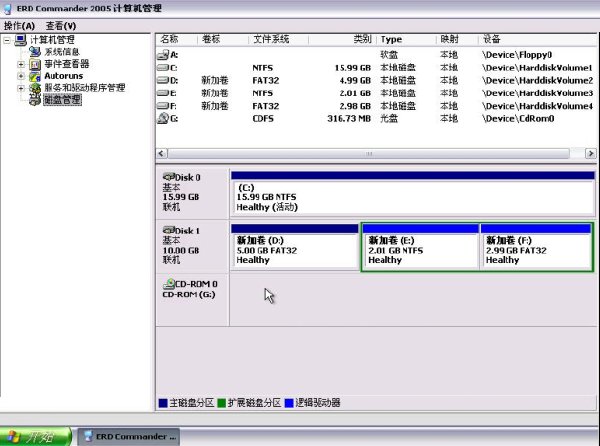Click the CD-ROM 0 icon
The height and width of the screenshot is (446, 600).
point(169,283)
